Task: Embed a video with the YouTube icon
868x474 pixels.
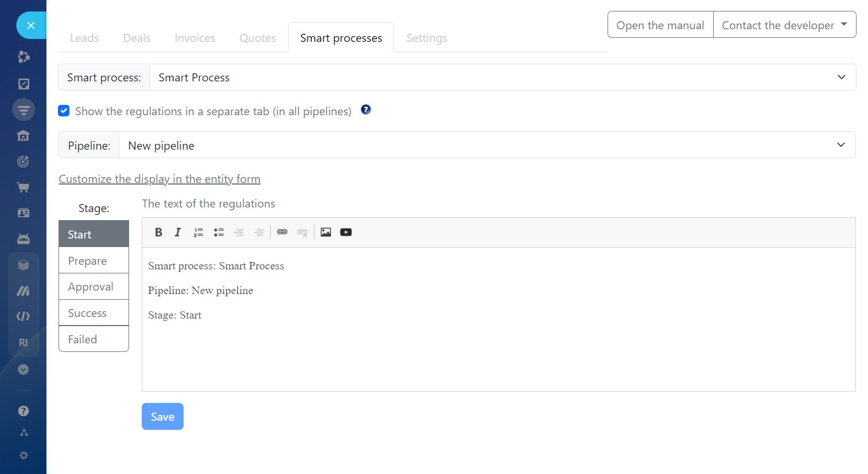Action: pyautogui.click(x=346, y=232)
